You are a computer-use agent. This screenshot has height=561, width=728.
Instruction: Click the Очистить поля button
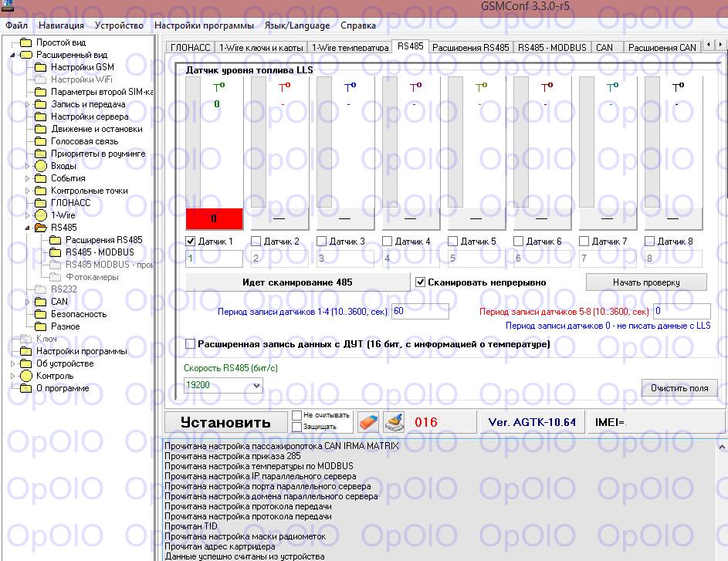(x=679, y=388)
